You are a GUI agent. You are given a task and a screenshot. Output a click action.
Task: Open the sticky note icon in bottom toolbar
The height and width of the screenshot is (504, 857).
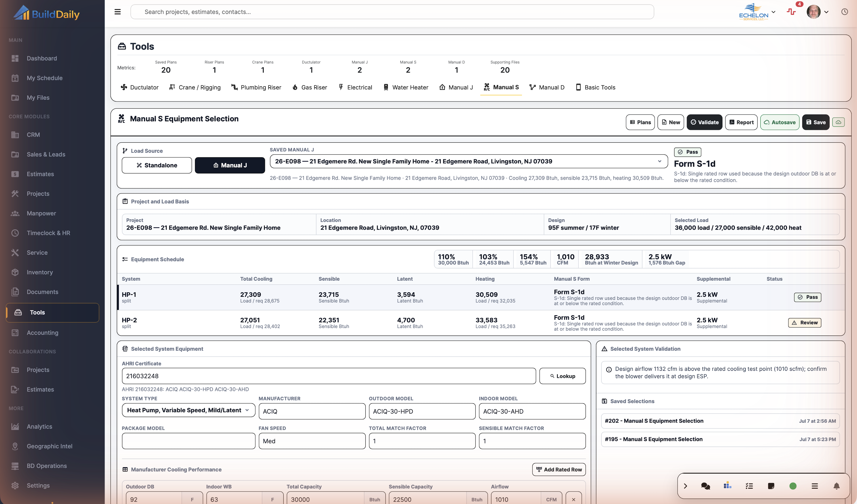click(x=771, y=486)
